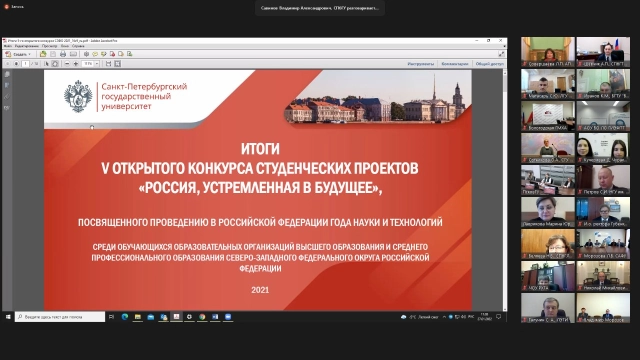Click the Adobe Acrobat taskbar icon
Screen dimensions: 640x360
[x=176, y=317]
